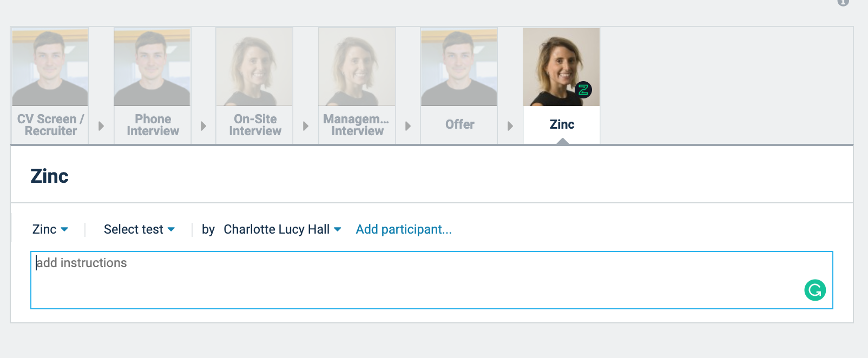Open the On-Site Interview stage tab
Image resolution: width=868 pixels, height=358 pixels.
coord(255,125)
